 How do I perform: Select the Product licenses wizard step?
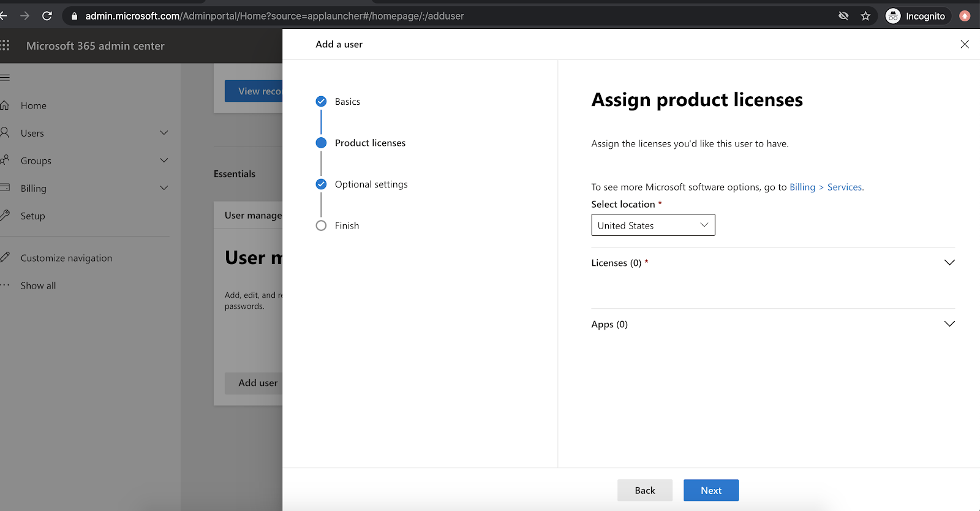pos(370,143)
